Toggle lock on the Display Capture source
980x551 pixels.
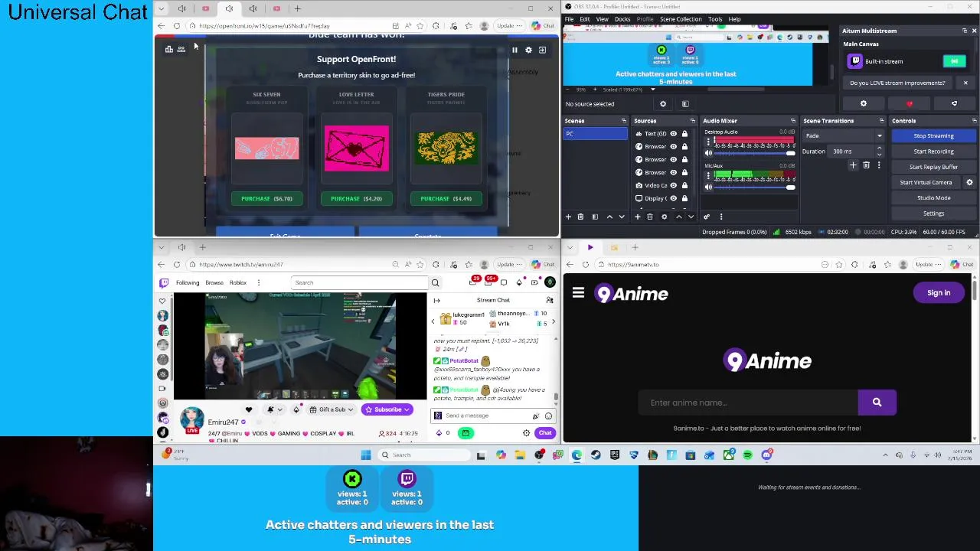point(684,198)
